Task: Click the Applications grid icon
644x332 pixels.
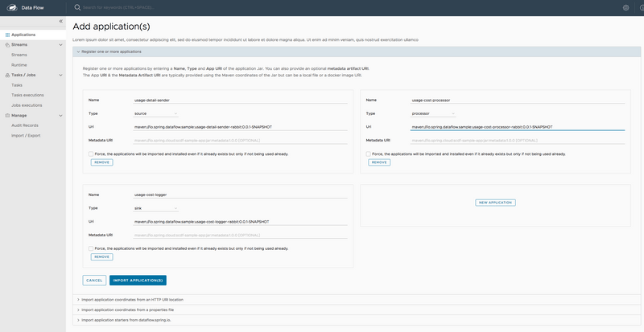Action: pos(7,35)
